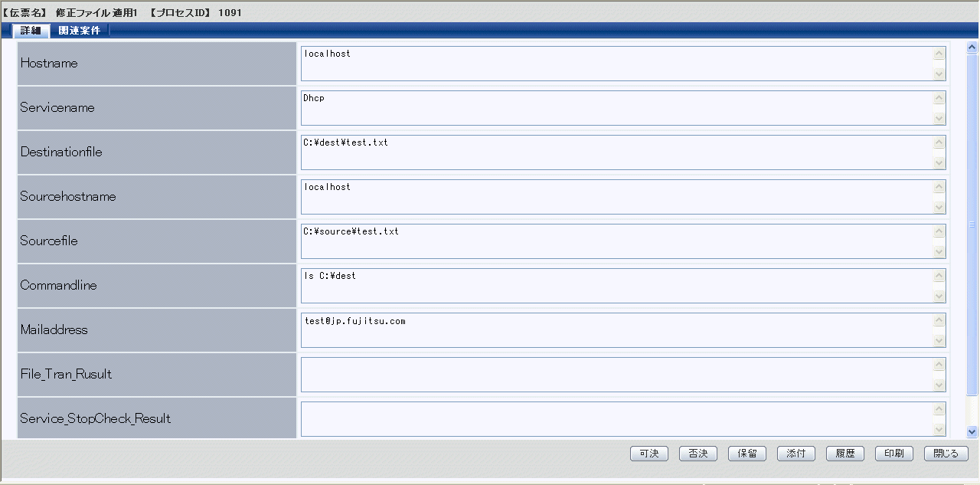Click the down arrow in Sourcehostname field scrollbar
Image resolution: width=980 pixels, height=485 pixels.
(x=939, y=208)
